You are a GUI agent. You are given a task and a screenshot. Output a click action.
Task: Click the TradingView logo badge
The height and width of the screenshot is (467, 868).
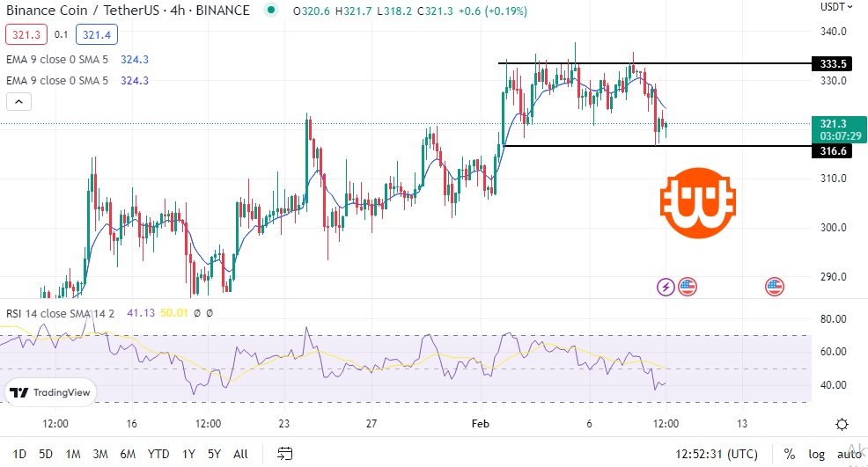pyautogui.click(x=50, y=392)
